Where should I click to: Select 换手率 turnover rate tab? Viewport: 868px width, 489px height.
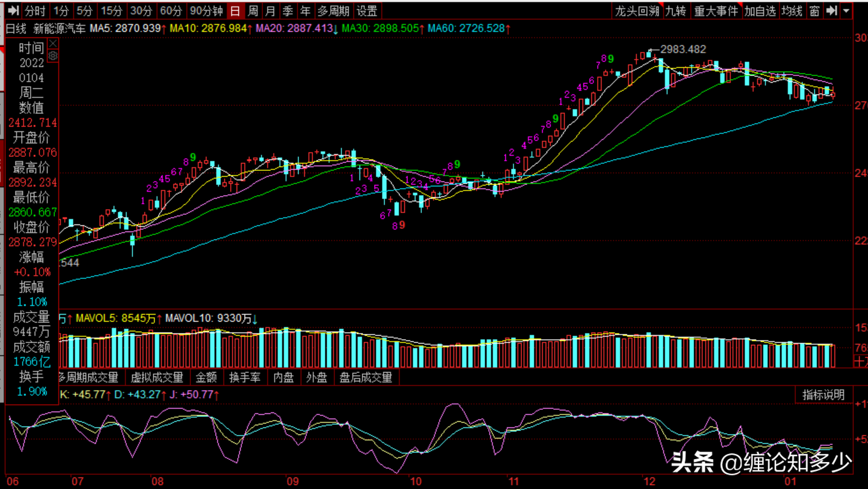pos(245,378)
